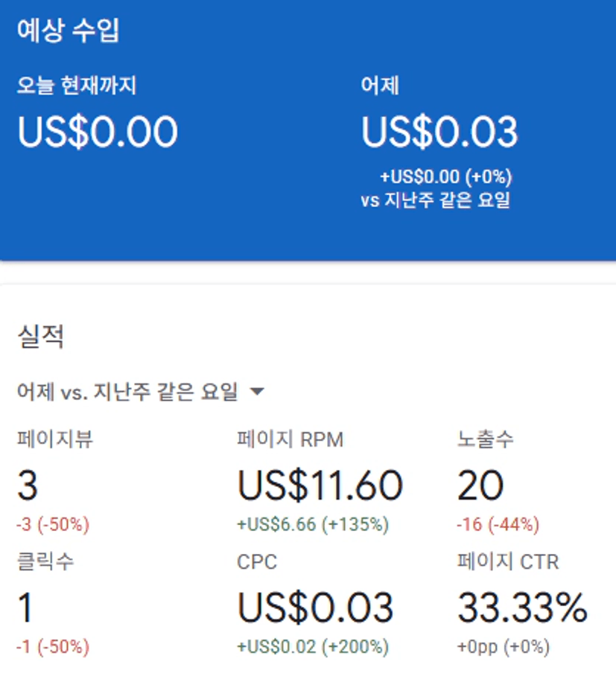Select the 페이지 CTR 33.33% value
This screenshot has height=682, width=616.
tap(522, 608)
